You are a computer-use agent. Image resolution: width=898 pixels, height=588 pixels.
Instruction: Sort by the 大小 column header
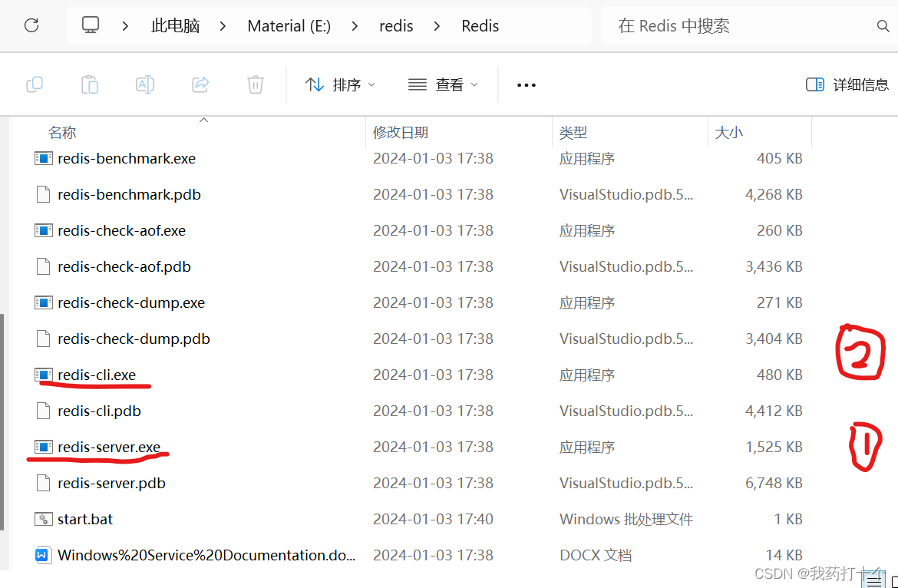[x=728, y=132]
